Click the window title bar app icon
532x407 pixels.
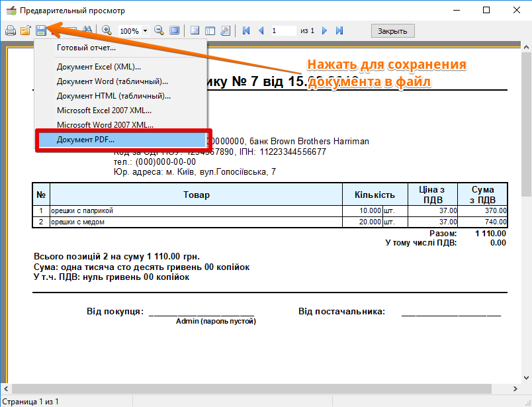point(11,11)
